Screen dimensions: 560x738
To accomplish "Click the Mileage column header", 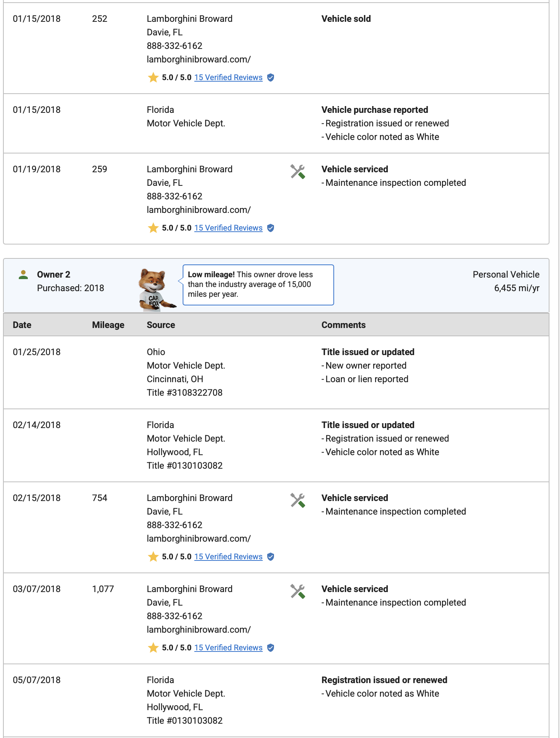I will (x=108, y=325).
